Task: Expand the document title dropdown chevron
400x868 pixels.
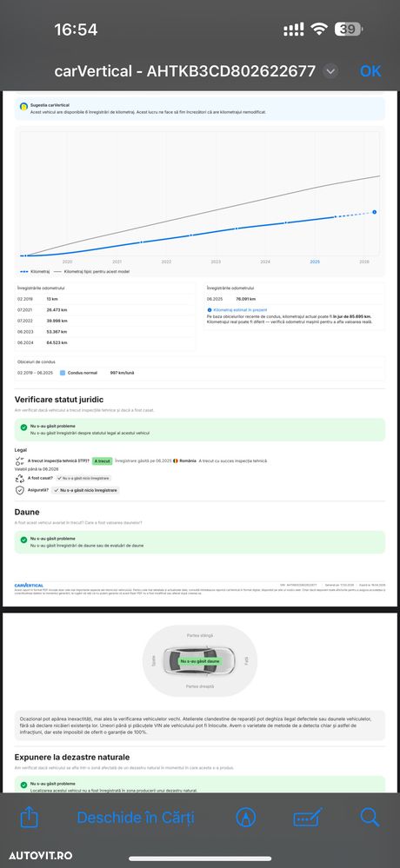Action: (330, 71)
